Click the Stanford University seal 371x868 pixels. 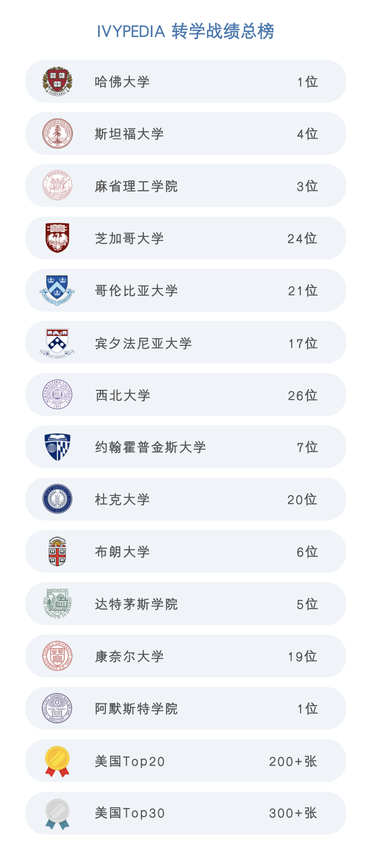(57, 134)
